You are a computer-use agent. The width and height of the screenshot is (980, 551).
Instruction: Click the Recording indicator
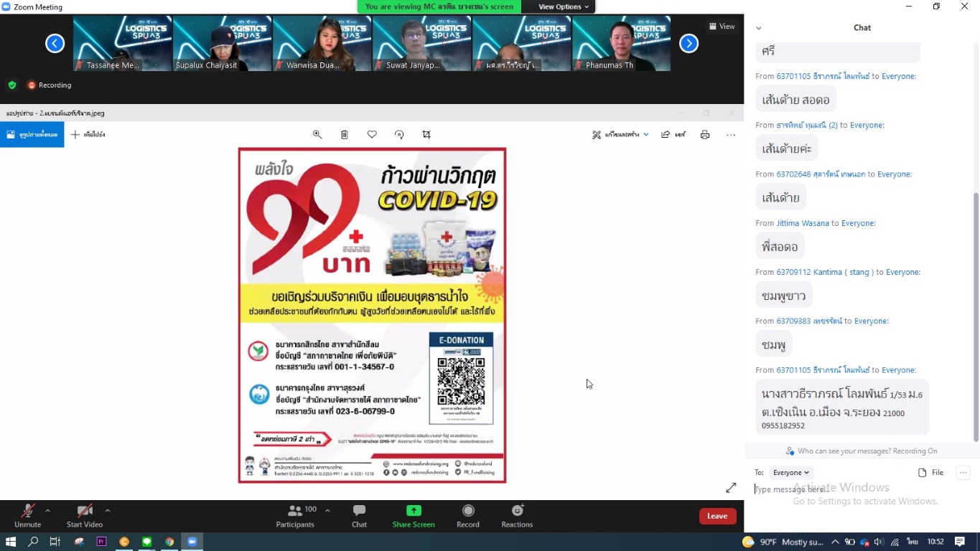[50, 85]
